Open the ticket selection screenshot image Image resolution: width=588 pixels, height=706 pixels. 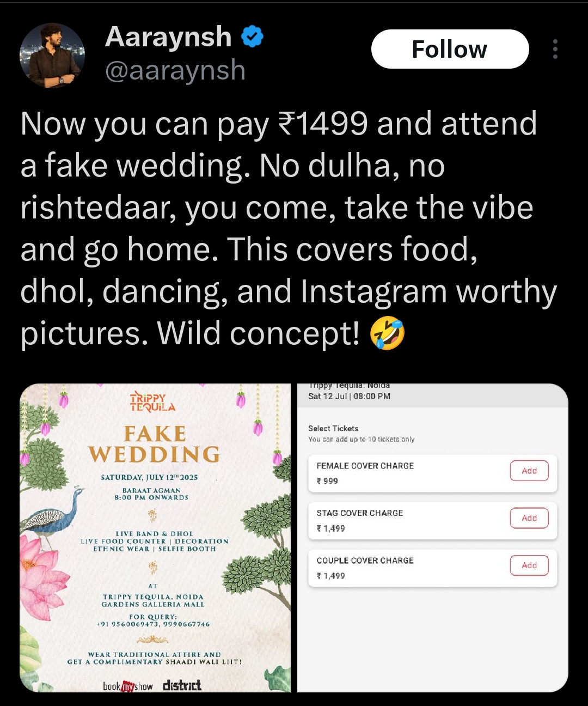(433, 538)
